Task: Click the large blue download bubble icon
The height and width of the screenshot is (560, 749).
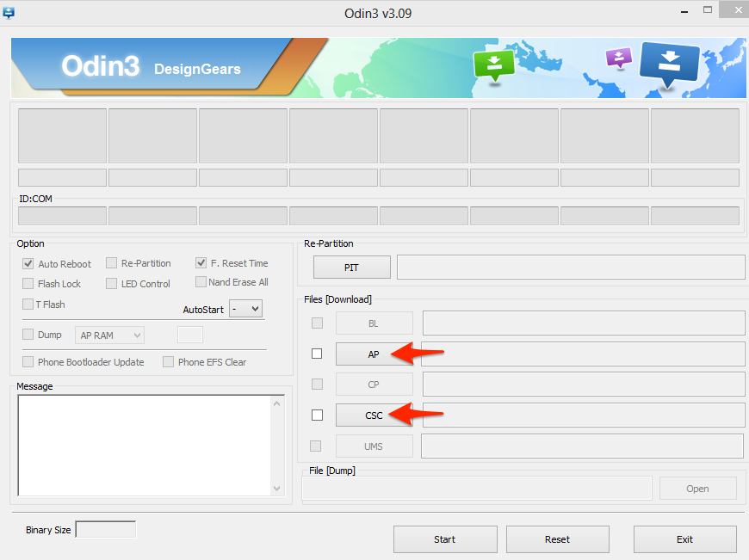Action: tap(669, 65)
